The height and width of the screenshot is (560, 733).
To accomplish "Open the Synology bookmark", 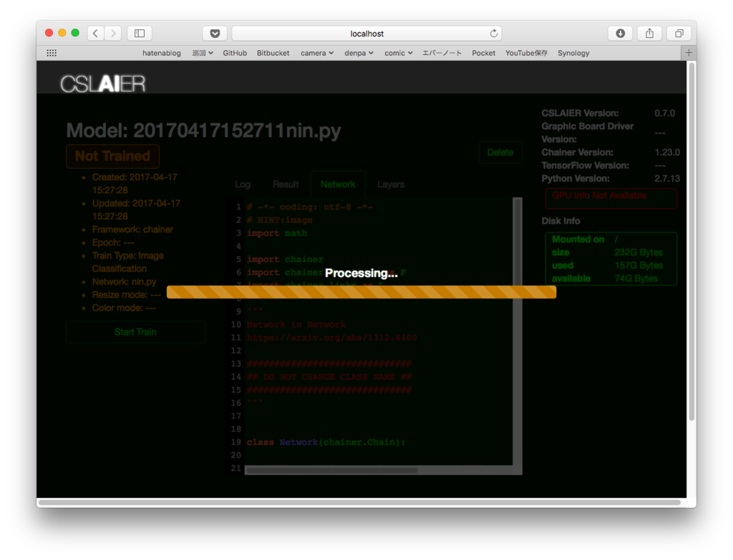I will click(x=573, y=53).
